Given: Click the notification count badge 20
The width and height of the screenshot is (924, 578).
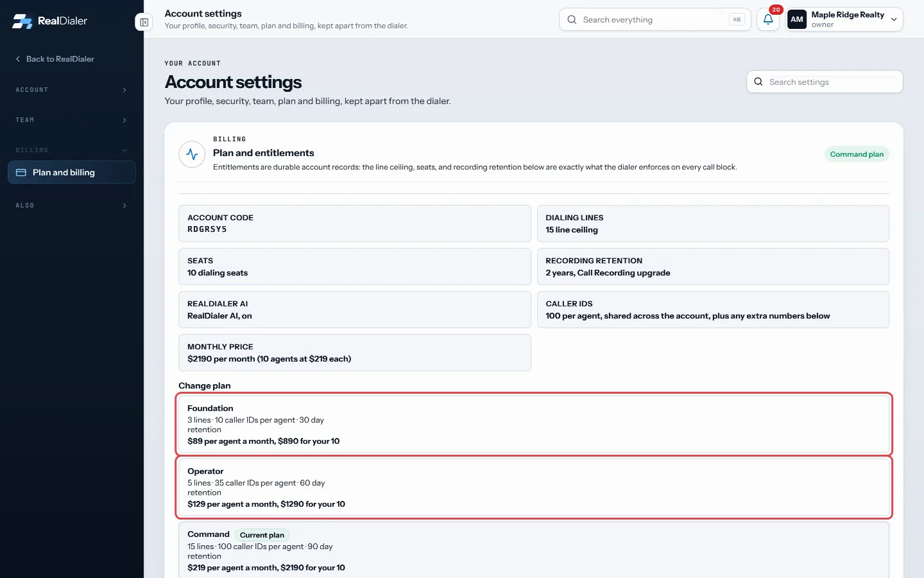Looking at the screenshot, I should [x=776, y=10].
